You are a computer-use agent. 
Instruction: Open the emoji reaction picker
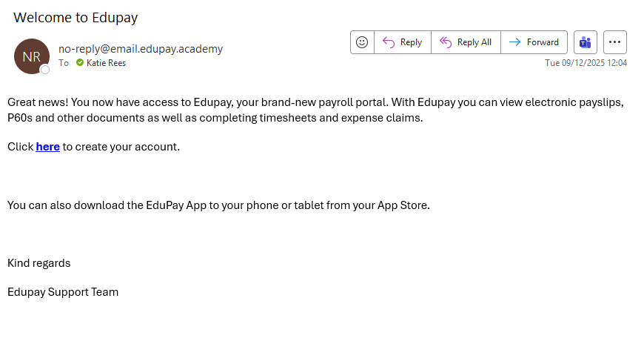362,42
